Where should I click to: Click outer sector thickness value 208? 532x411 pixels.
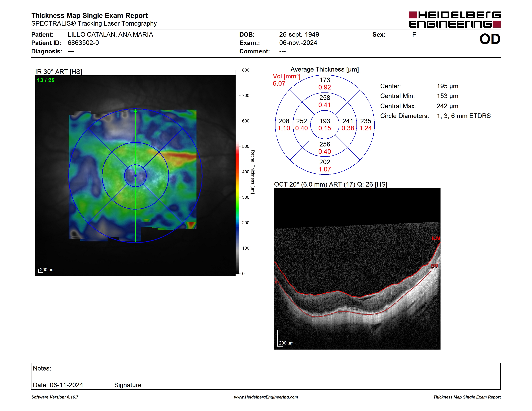284,121
